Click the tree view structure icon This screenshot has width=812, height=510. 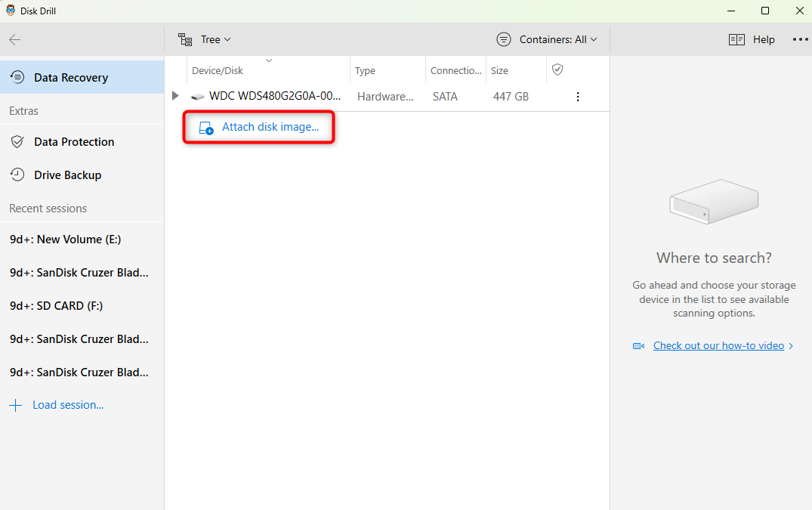[x=185, y=39]
